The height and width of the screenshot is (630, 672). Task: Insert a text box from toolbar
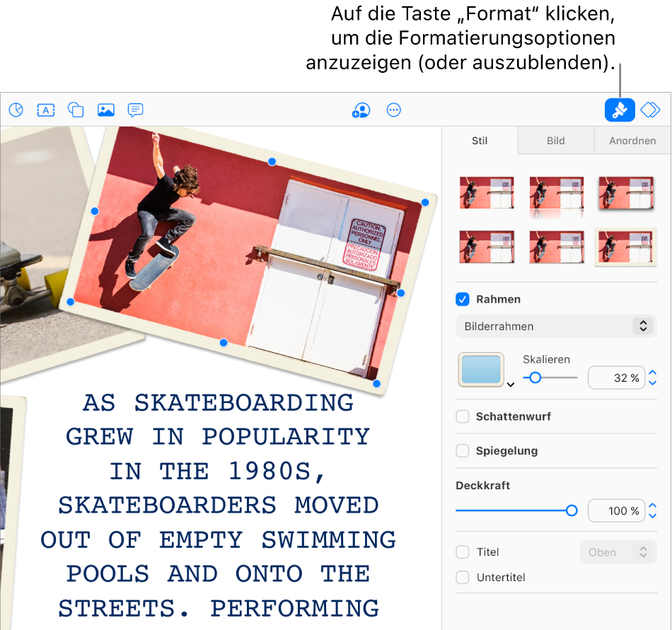[46, 110]
